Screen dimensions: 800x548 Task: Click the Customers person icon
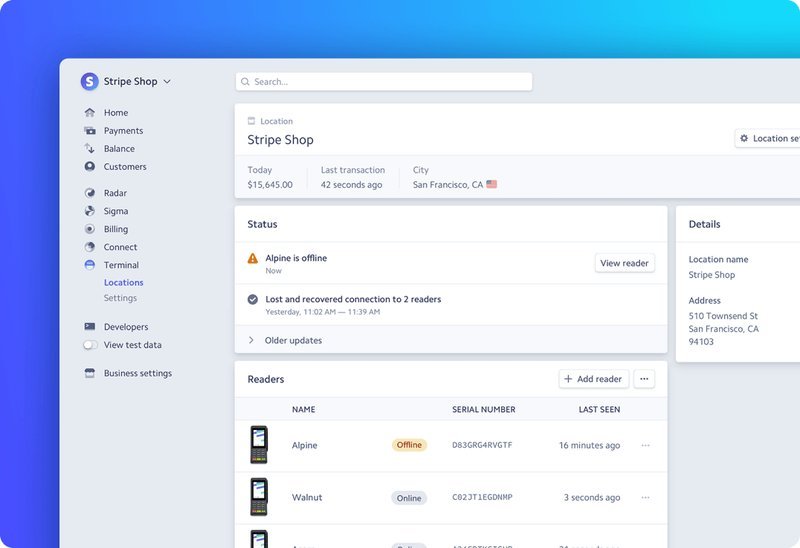[90, 166]
